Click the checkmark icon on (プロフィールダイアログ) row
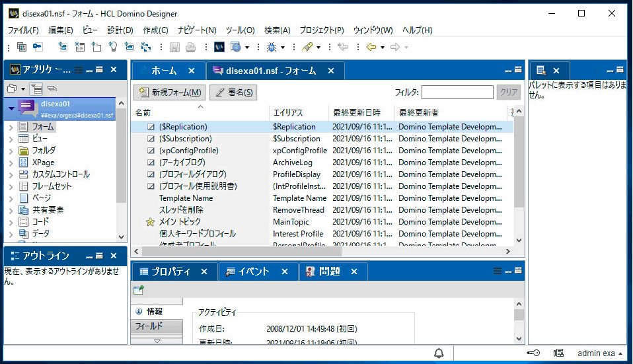 151,174
